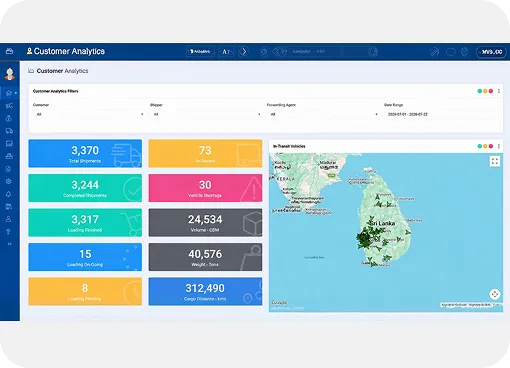Click the Google logo on map
510x368 pixels.
point(279,303)
